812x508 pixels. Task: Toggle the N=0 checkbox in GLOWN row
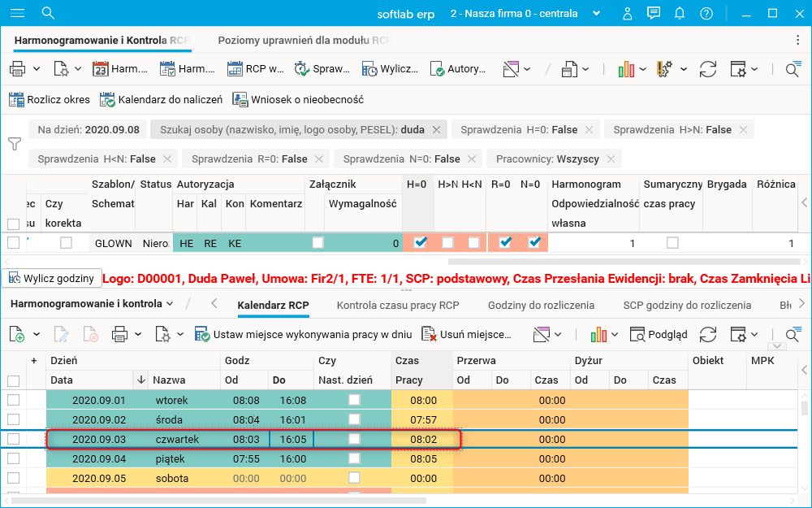(534, 242)
